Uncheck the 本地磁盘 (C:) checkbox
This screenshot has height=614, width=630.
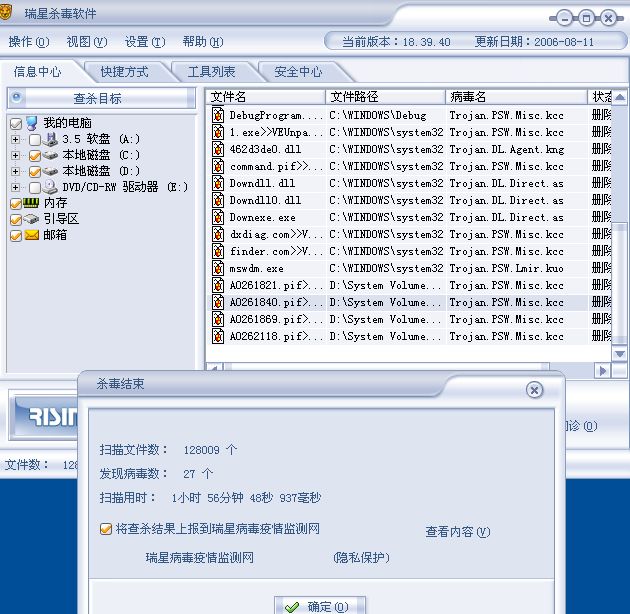(35, 156)
